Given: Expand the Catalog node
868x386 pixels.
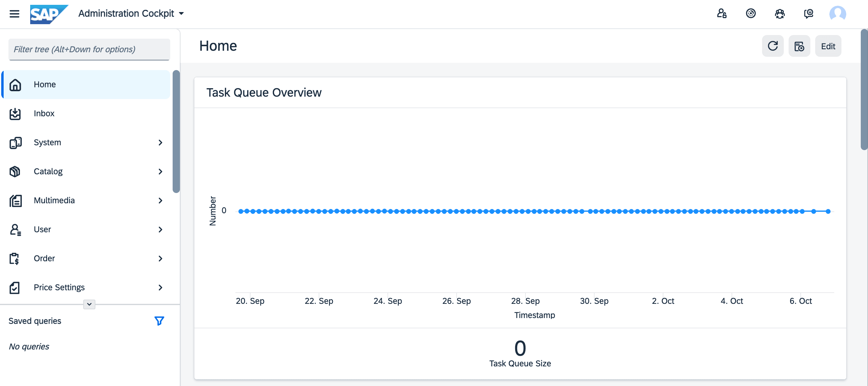Looking at the screenshot, I should (x=160, y=172).
